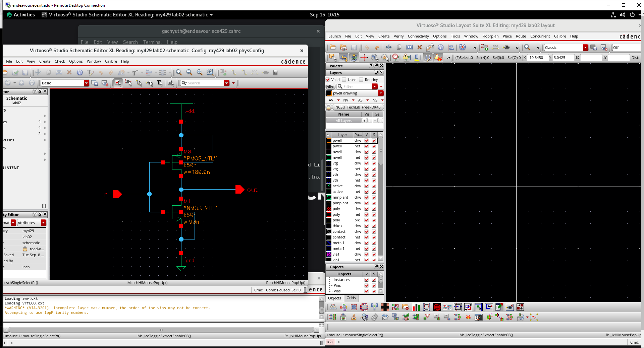The width and height of the screenshot is (644, 348).
Task: Click Check and Save icon in schematic toolbar
Action: coord(15,72)
